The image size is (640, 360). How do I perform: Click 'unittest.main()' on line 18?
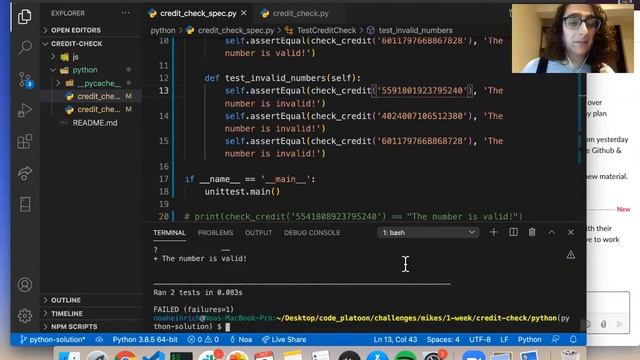[x=242, y=191]
